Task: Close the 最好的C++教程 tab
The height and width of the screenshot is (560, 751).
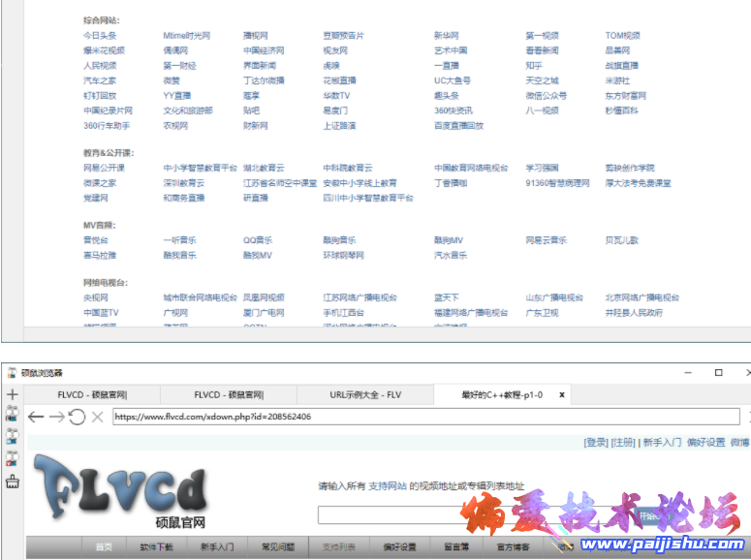Action: point(562,394)
